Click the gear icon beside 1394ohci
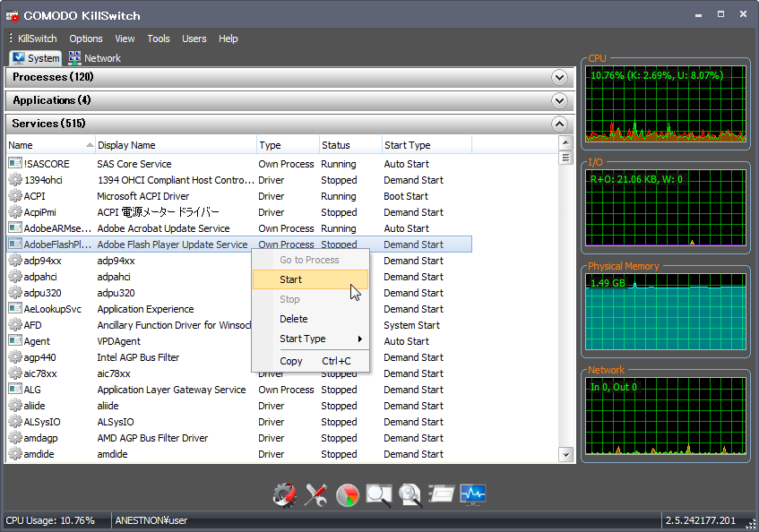The height and width of the screenshot is (532, 759). (x=15, y=180)
